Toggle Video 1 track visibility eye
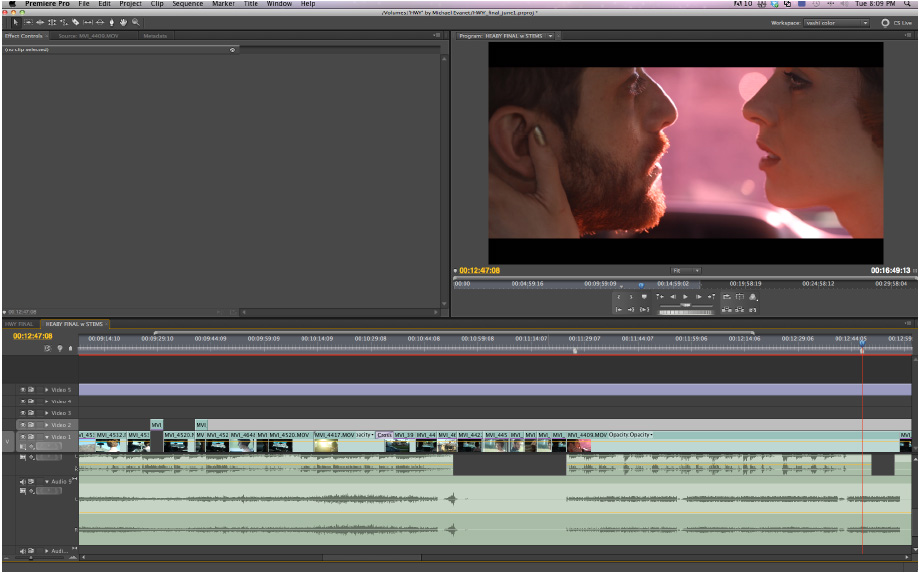The height and width of the screenshot is (573, 919). click(23, 436)
